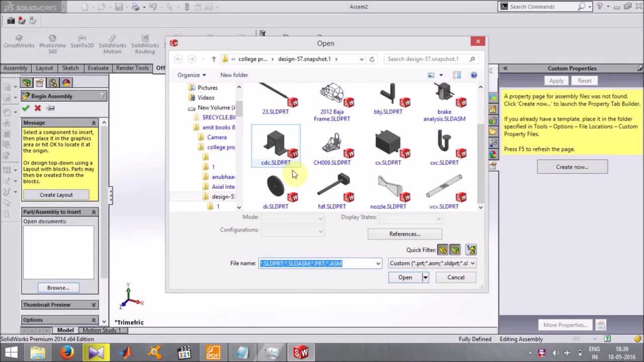
Task: Expand the Options section in PropertyManager
Action: 94,320
